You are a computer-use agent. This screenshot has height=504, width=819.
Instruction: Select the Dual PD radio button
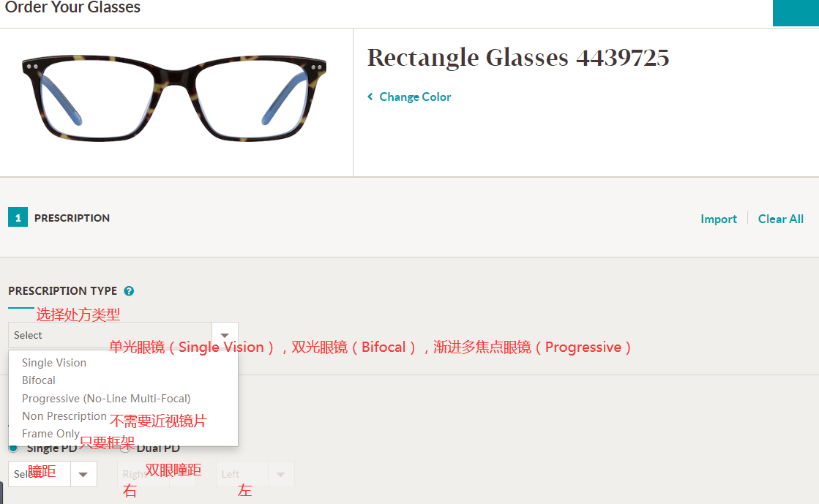click(125, 448)
